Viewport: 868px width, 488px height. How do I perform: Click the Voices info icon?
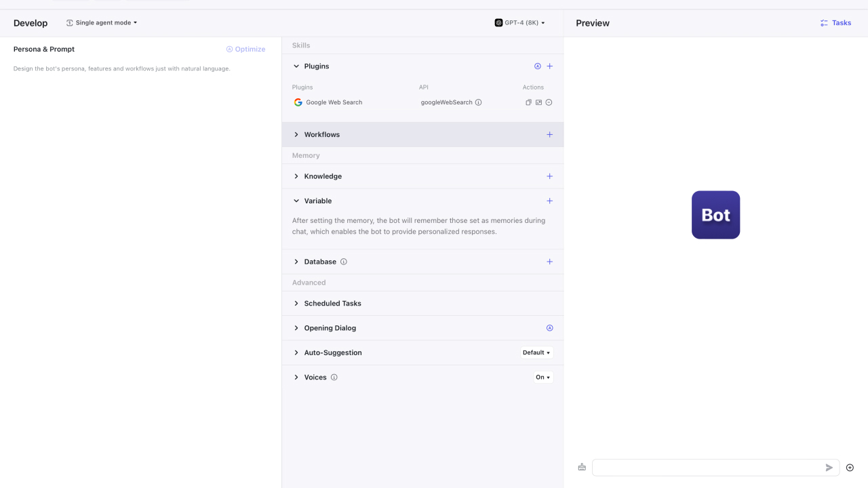click(334, 378)
